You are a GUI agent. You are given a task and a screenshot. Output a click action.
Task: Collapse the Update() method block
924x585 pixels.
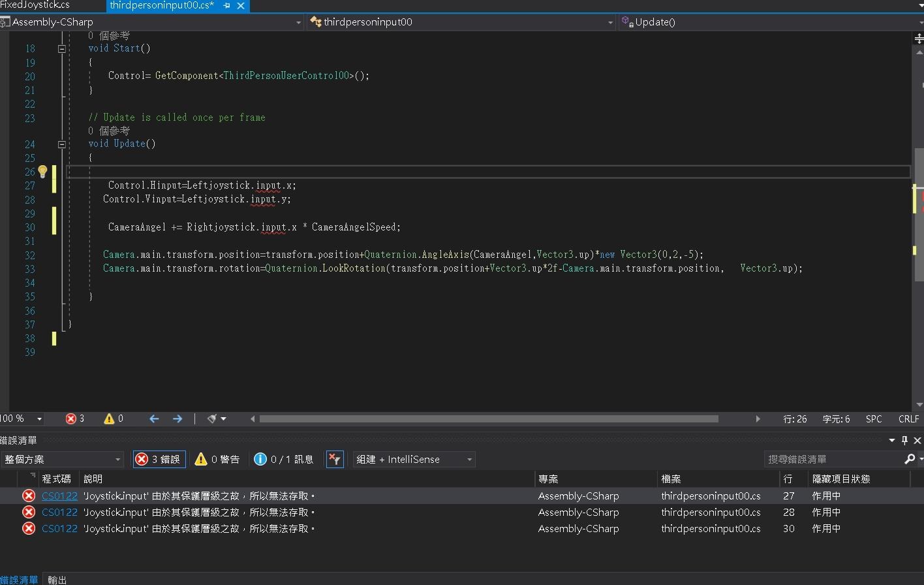[x=62, y=144]
